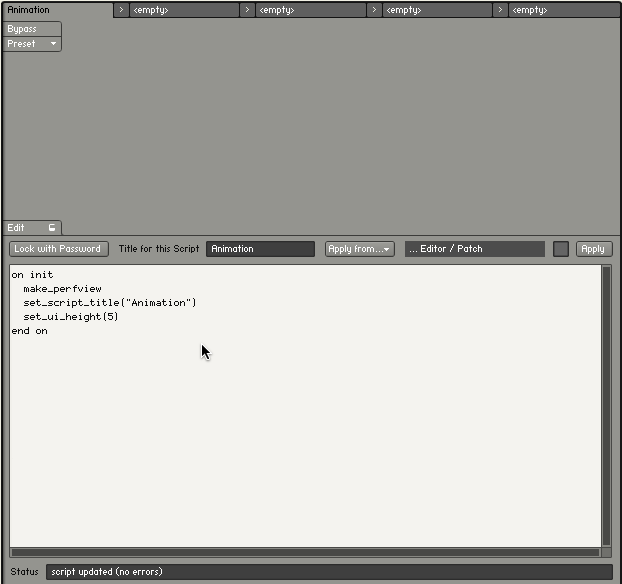Open the Preset dropdown menu

pyautogui.click(x=32, y=44)
